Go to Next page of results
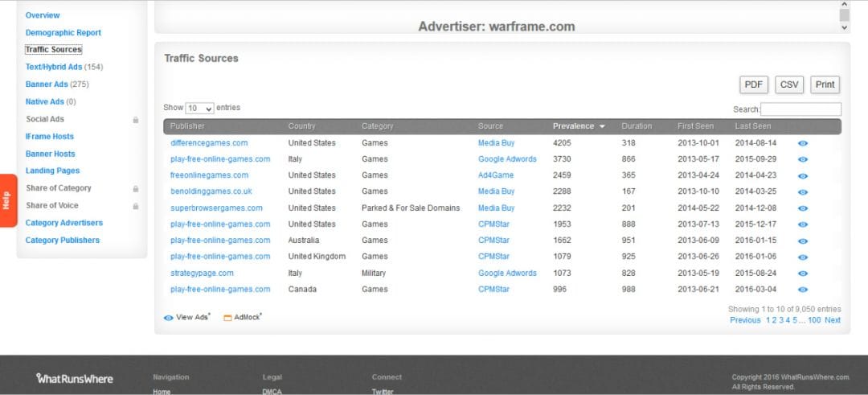Image resolution: width=868 pixels, height=395 pixels. point(833,320)
